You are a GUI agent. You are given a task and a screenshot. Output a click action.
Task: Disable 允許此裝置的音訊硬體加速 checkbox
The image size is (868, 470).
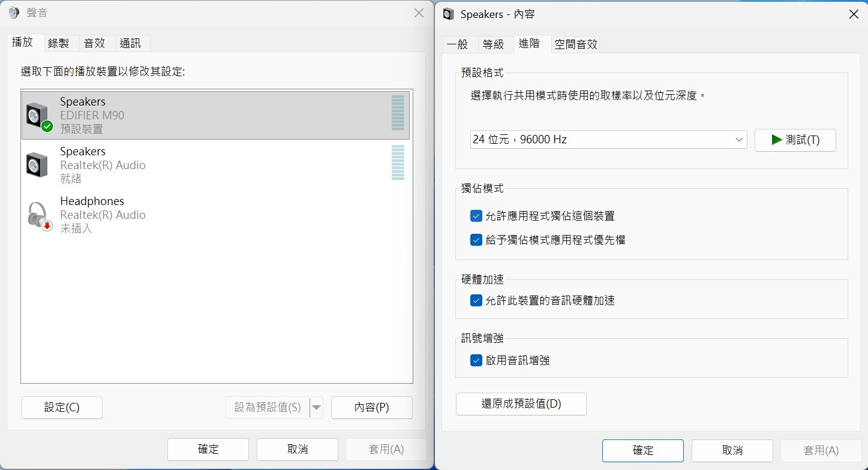pyautogui.click(x=476, y=300)
